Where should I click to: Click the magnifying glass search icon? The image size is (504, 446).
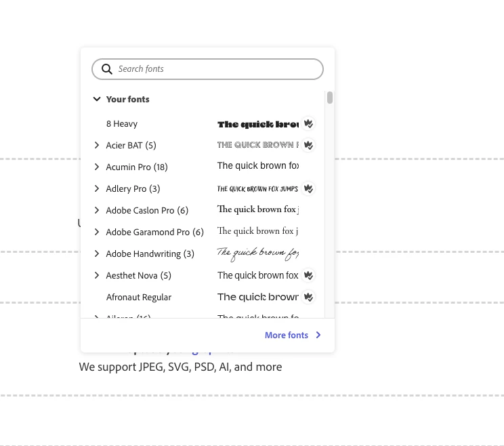click(x=107, y=69)
